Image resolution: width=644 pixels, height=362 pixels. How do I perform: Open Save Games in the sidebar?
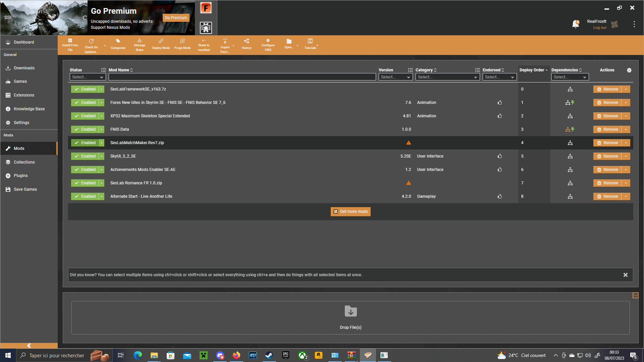click(x=29, y=189)
